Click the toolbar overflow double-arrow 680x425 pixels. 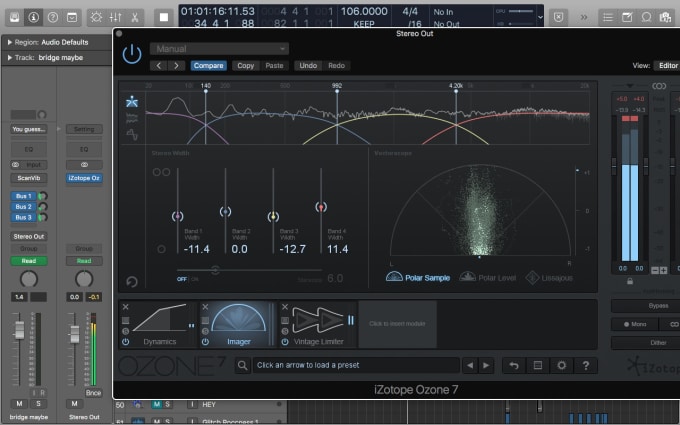coord(584,17)
